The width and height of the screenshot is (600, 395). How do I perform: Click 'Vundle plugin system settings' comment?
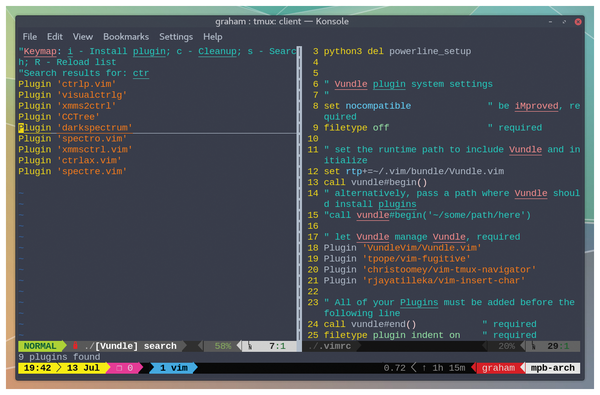click(408, 84)
